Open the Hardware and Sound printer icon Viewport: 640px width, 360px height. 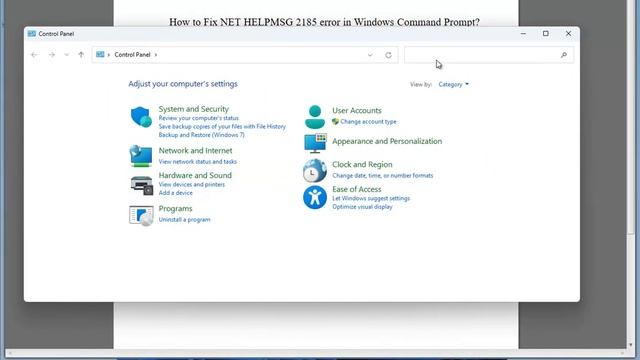[x=142, y=185]
